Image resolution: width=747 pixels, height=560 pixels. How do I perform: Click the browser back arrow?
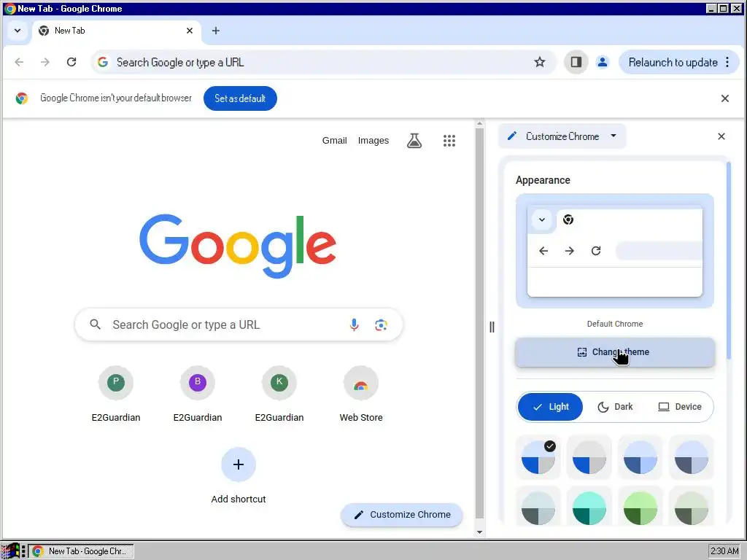point(19,62)
